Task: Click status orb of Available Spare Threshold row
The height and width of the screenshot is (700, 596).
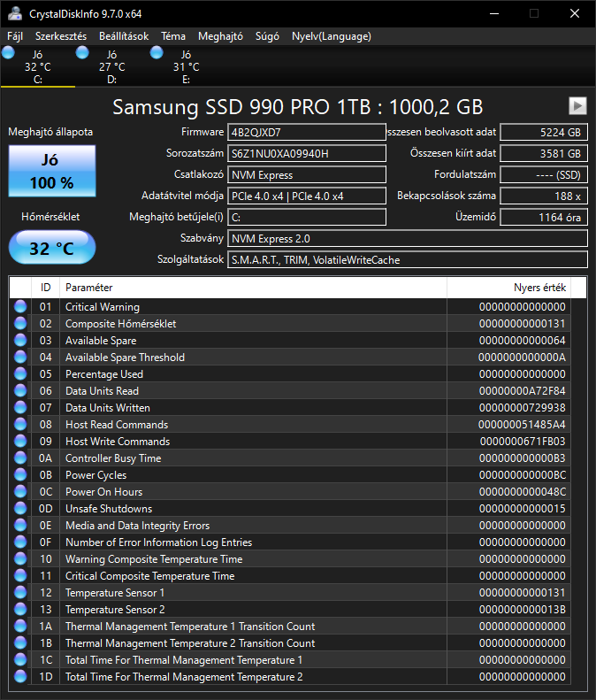Action: click(x=20, y=358)
